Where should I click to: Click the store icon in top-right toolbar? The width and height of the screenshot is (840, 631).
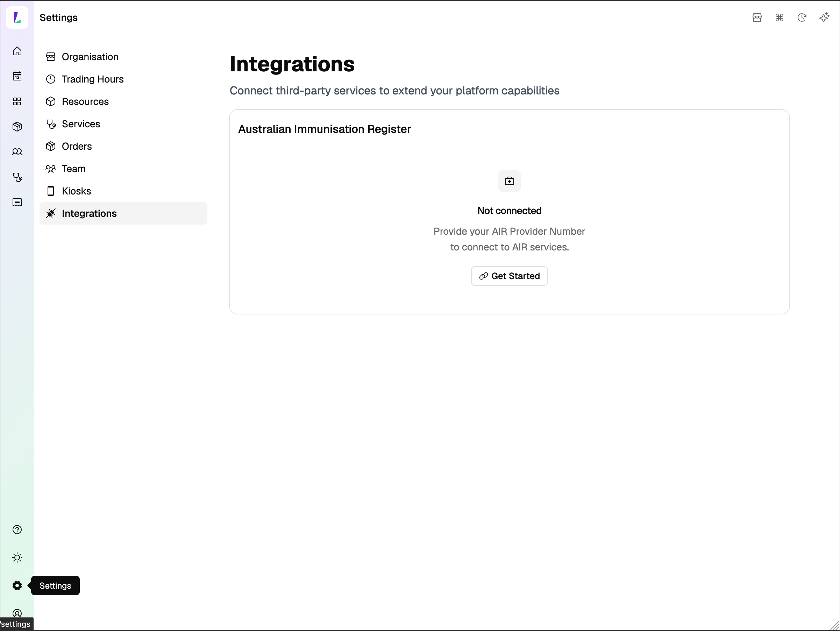point(757,17)
